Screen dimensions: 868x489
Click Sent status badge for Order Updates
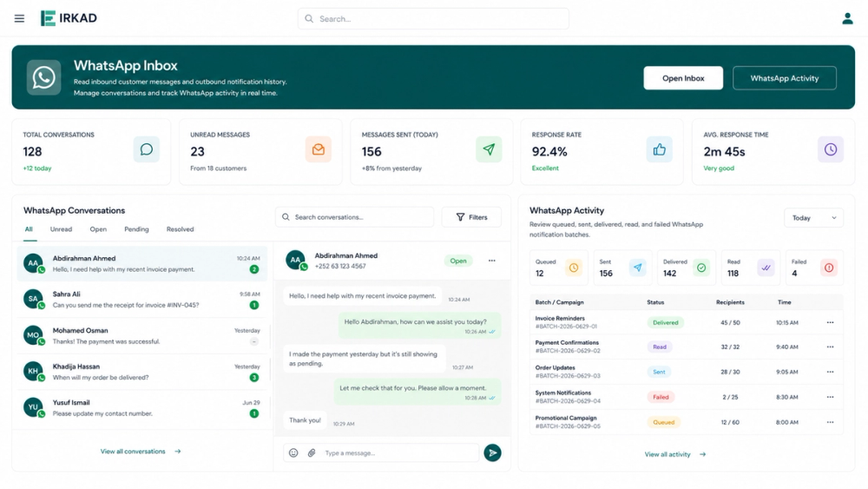pyautogui.click(x=659, y=372)
